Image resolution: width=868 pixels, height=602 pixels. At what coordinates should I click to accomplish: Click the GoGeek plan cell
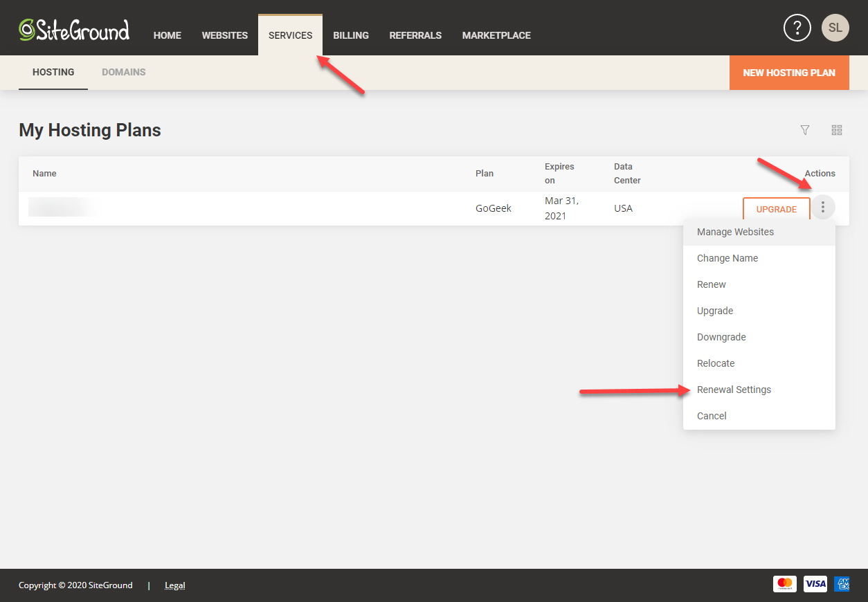pos(494,208)
